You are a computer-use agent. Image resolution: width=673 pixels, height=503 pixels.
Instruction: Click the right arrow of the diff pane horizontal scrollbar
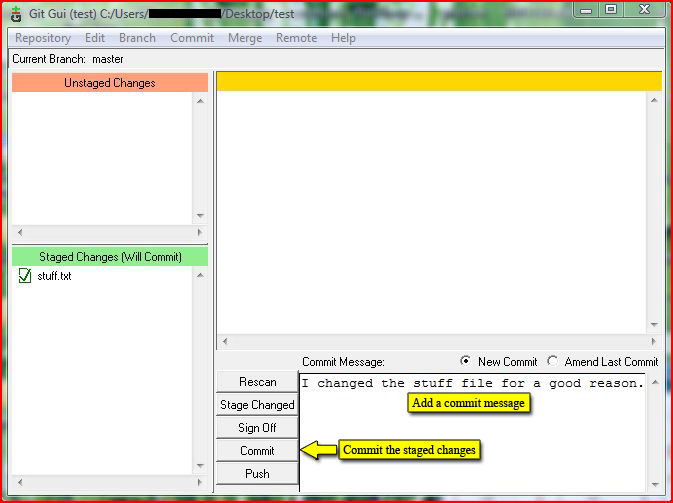(653, 341)
